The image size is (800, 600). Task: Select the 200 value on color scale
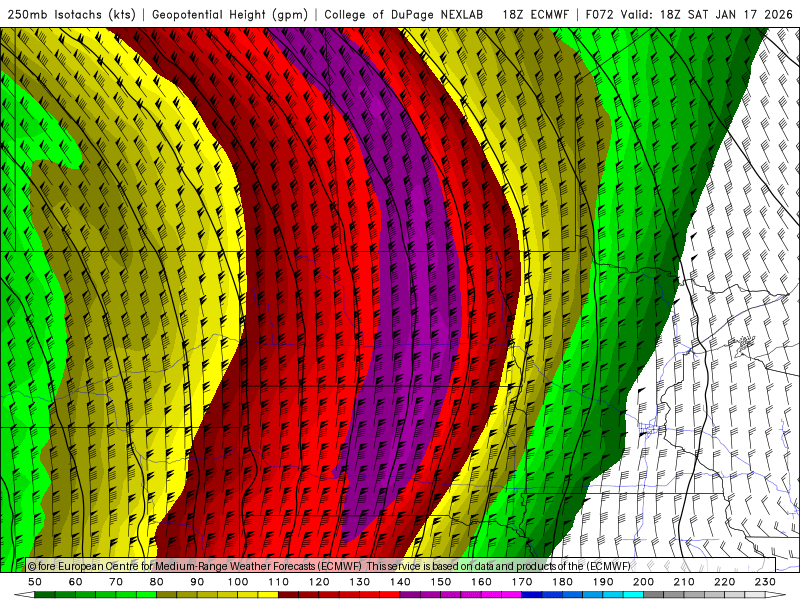(x=643, y=582)
